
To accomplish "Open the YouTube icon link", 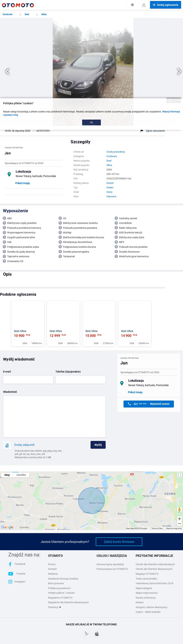I will tap(10, 574).
